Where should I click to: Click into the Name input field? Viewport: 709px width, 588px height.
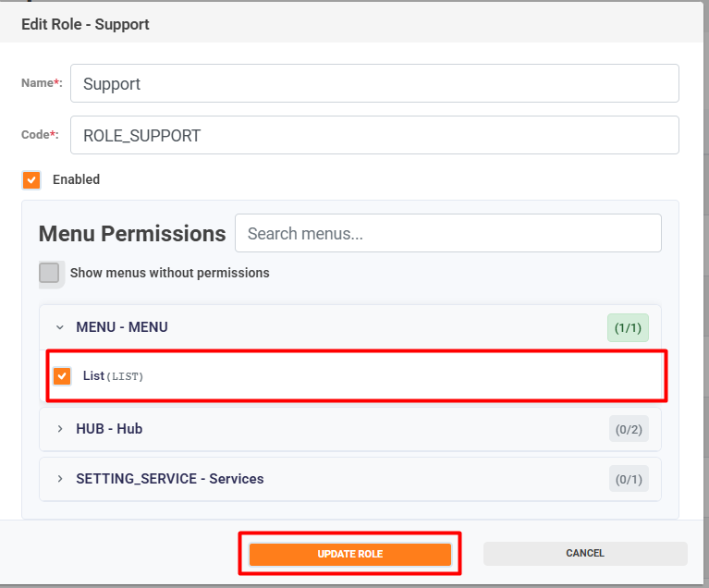(x=374, y=83)
